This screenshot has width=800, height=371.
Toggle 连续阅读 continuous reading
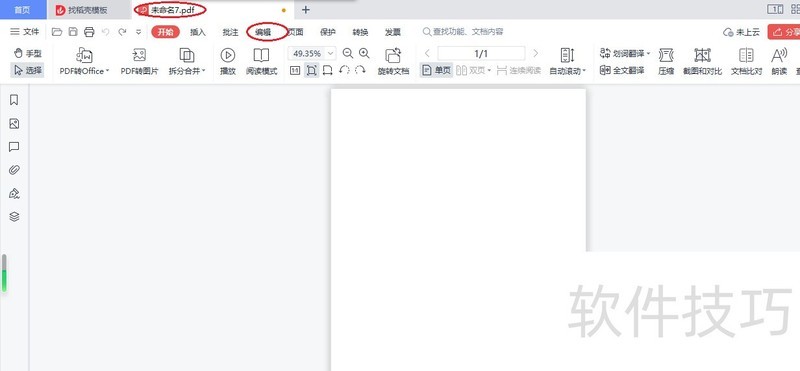click(x=518, y=70)
